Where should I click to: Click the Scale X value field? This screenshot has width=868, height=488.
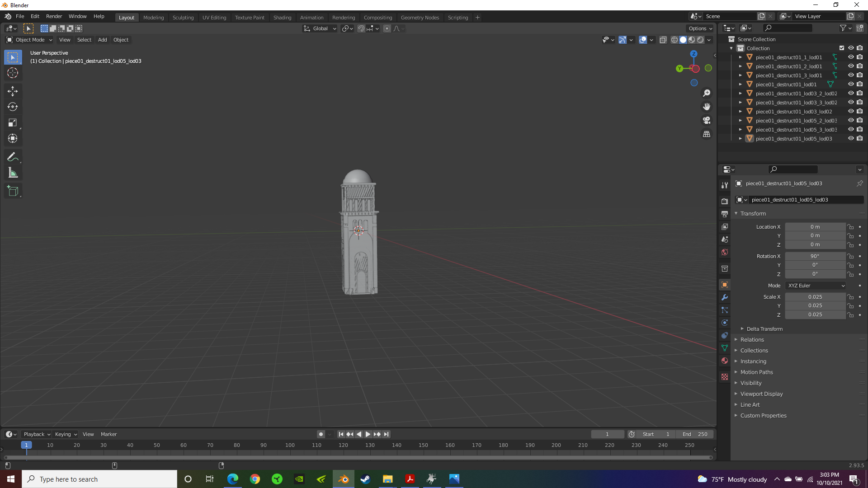(815, 297)
